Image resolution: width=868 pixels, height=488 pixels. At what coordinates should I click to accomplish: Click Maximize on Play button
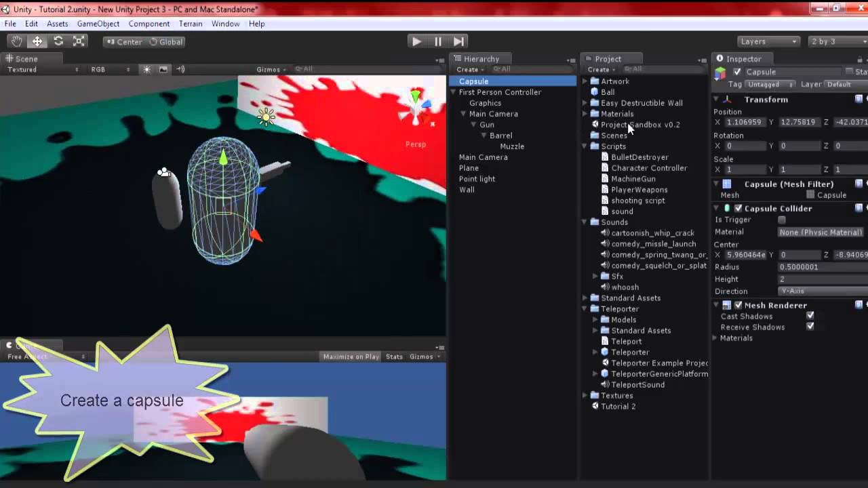click(351, 357)
